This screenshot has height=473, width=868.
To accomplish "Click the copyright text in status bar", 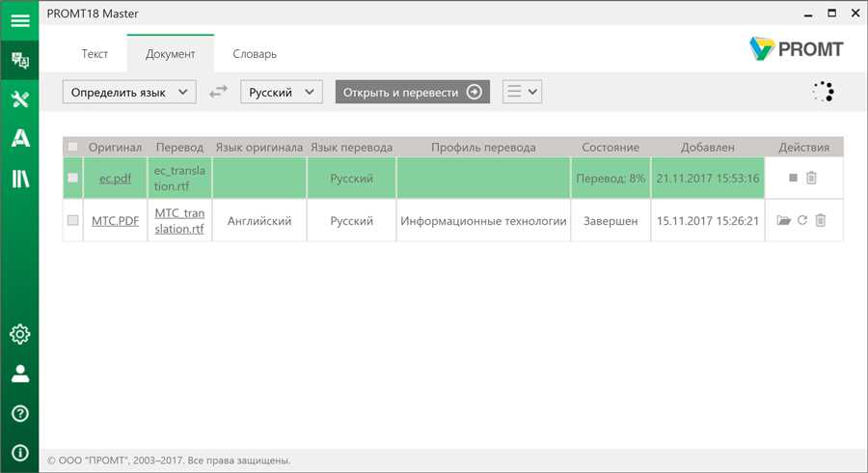I will tap(169, 460).
